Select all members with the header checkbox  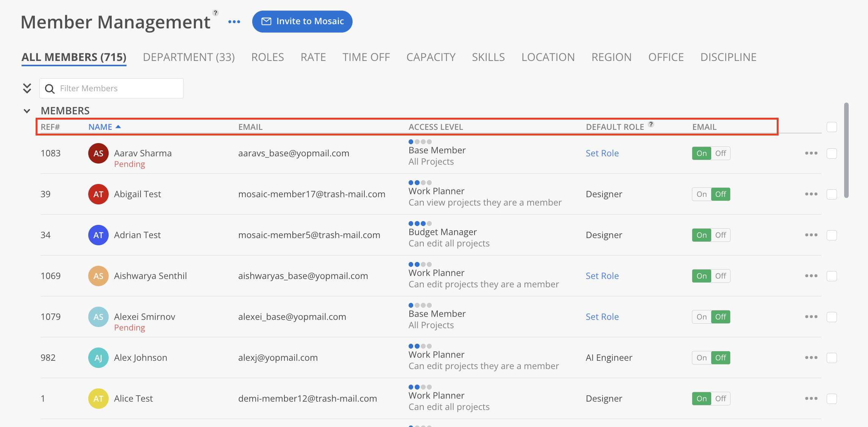click(x=832, y=127)
